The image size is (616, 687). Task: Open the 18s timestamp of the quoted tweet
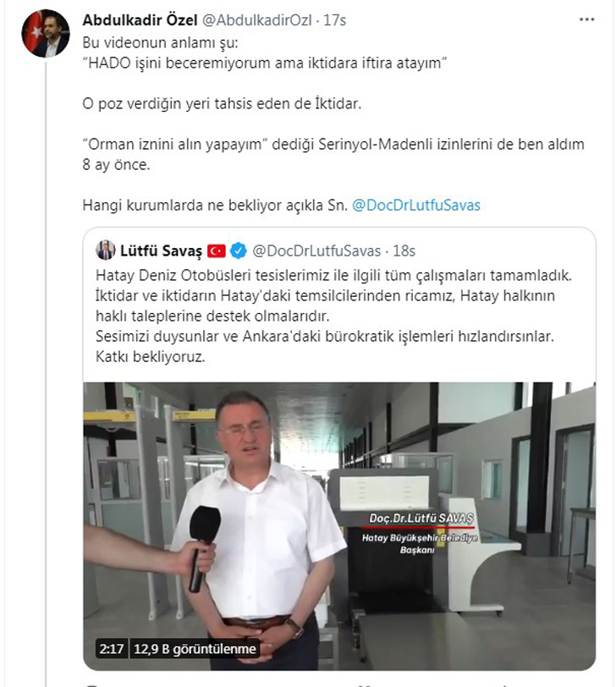point(404,250)
